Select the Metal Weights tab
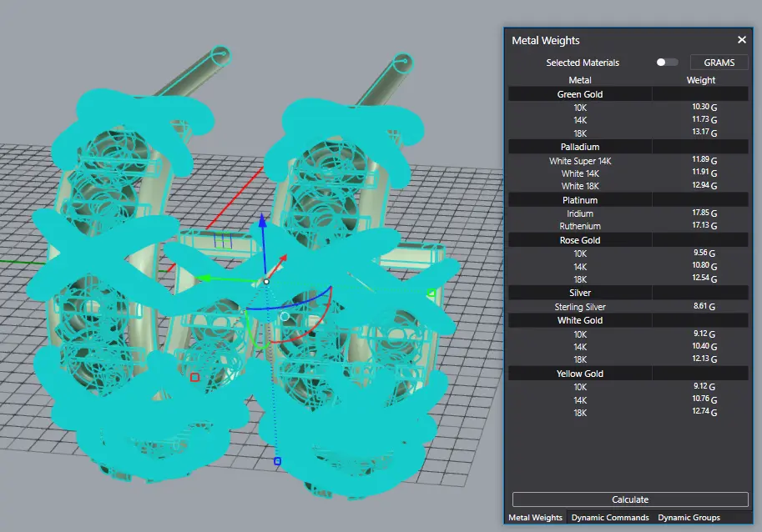This screenshot has height=532, width=762. click(x=536, y=518)
